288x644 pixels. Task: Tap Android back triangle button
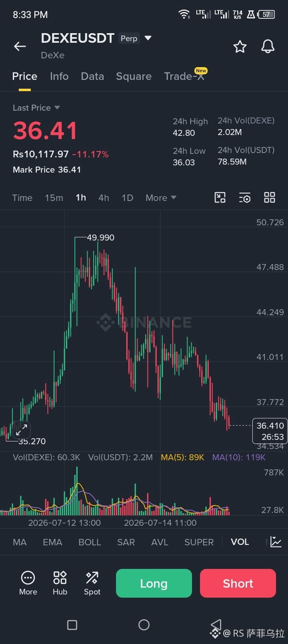(x=216, y=625)
